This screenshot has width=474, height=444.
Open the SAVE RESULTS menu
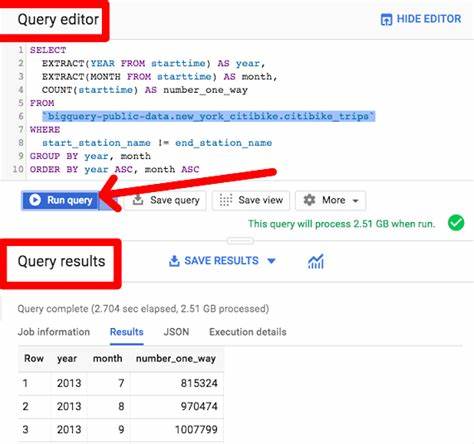coord(222,261)
